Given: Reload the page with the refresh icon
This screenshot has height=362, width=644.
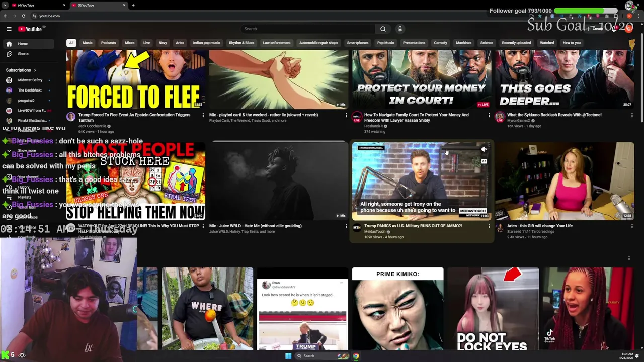Looking at the screenshot, I should (x=23, y=16).
